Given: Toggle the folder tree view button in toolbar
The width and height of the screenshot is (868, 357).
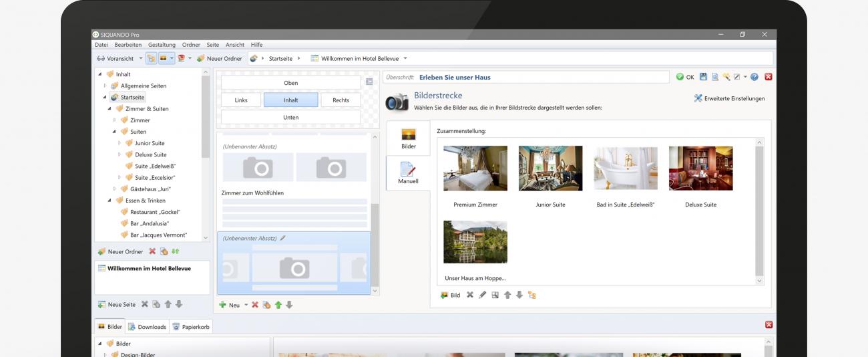Looking at the screenshot, I should (150, 58).
